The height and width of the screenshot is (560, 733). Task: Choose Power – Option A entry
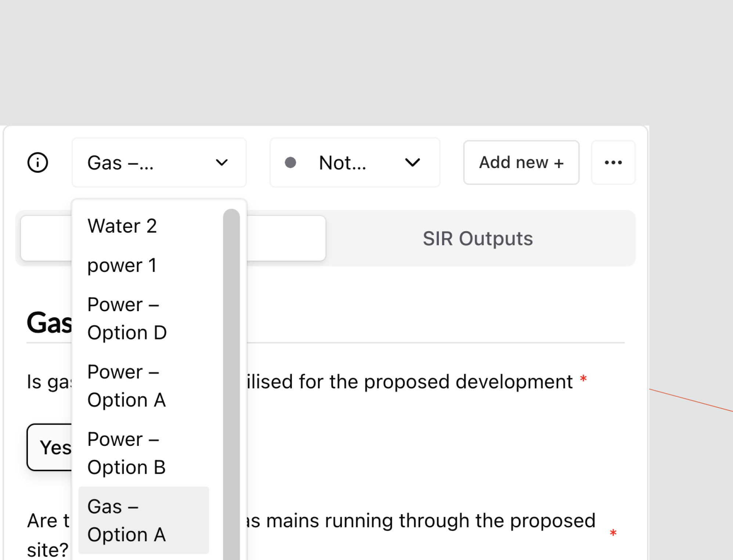click(127, 386)
